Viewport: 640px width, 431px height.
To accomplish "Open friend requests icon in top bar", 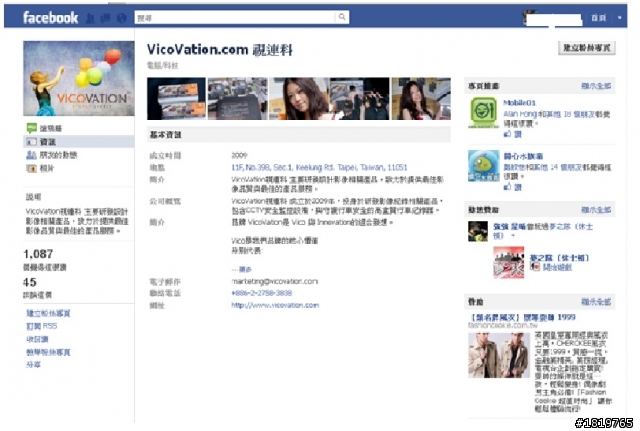I will pos(90,18).
